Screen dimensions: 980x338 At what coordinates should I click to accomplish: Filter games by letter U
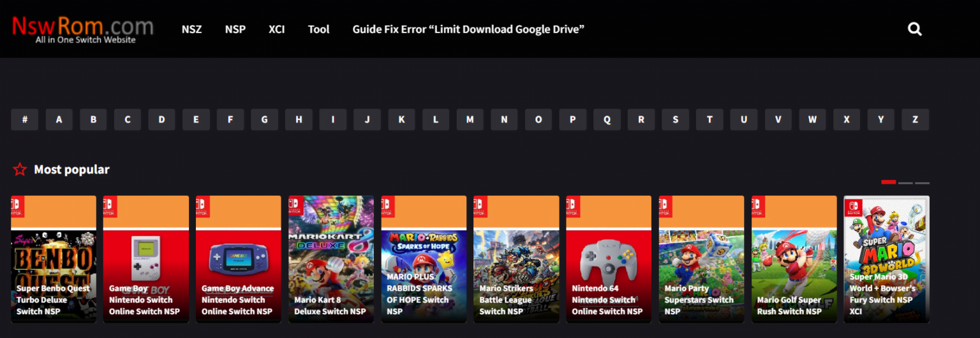[744, 119]
